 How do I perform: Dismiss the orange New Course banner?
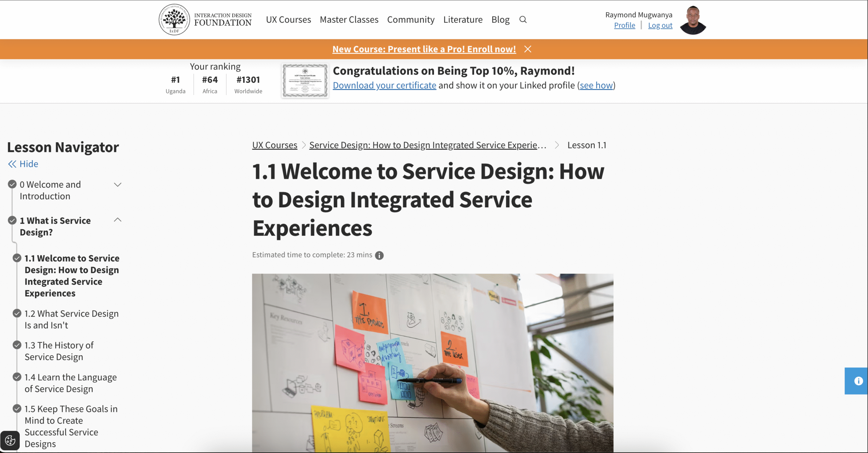pyautogui.click(x=528, y=49)
